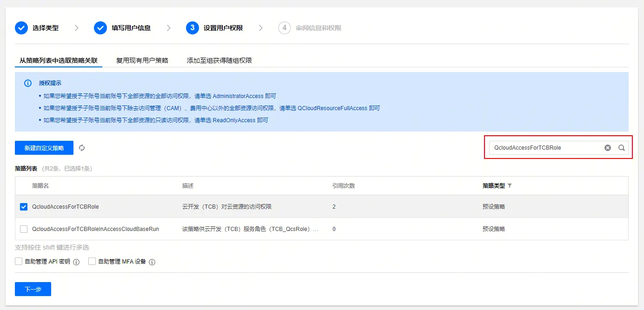Enable 自助管理 API 密钥 checkbox
The width and height of the screenshot is (644, 310).
tap(19, 261)
